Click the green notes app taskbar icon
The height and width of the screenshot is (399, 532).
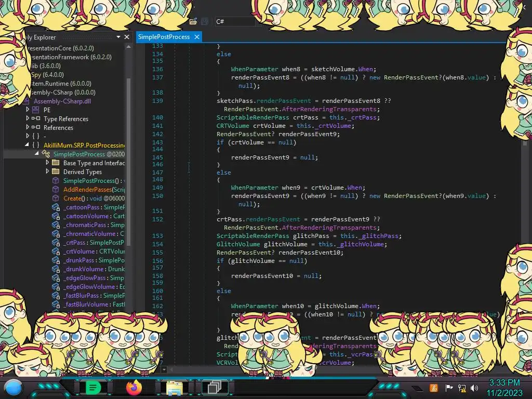tap(93, 388)
